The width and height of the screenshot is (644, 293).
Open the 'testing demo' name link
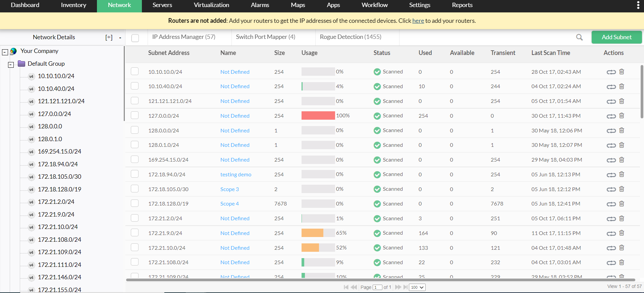pos(235,175)
